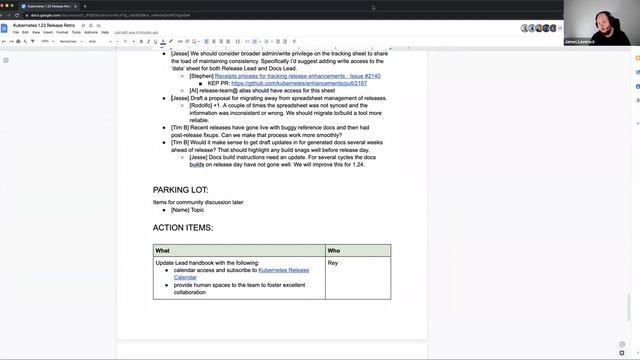
Task: Open the File menu
Action: pyautogui.click(x=16, y=32)
